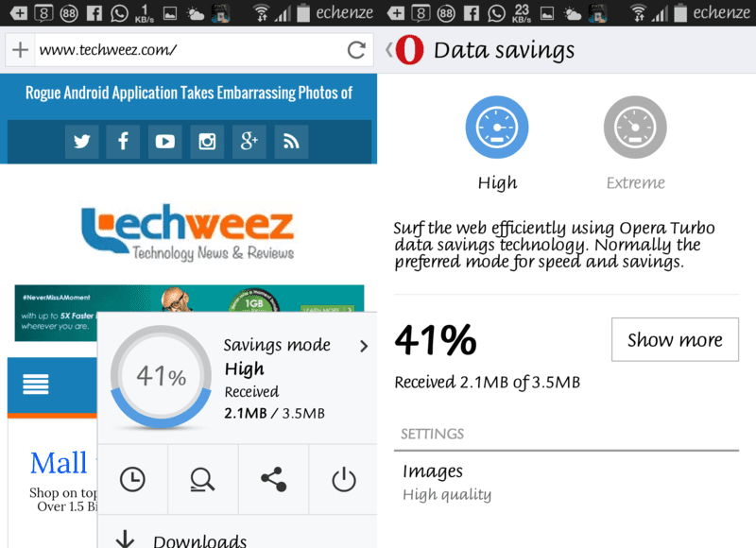Open Images High quality setting
This screenshot has height=548, width=756.
566,482
